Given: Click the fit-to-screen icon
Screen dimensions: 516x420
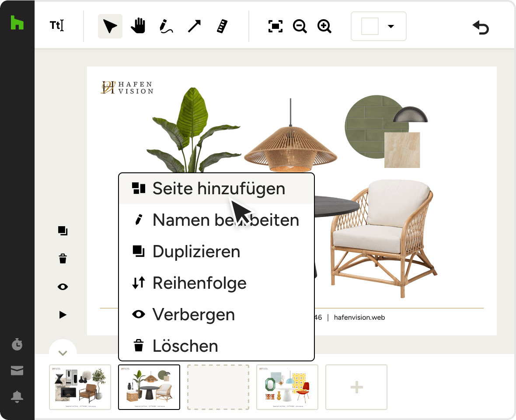Looking at the screenshot, I should [x=275, y=26].
